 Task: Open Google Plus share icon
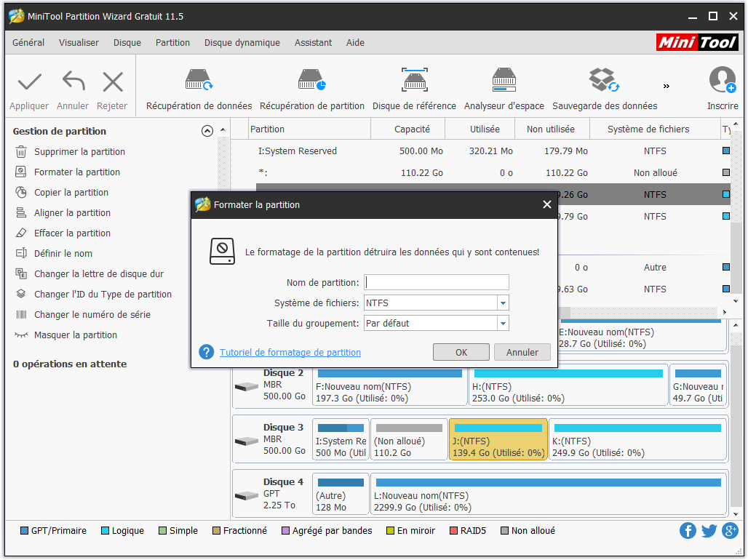click(730, 530)
